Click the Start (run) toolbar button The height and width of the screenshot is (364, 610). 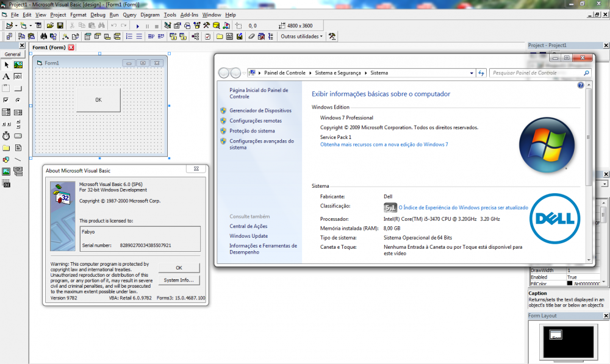[x=138, y=26]
